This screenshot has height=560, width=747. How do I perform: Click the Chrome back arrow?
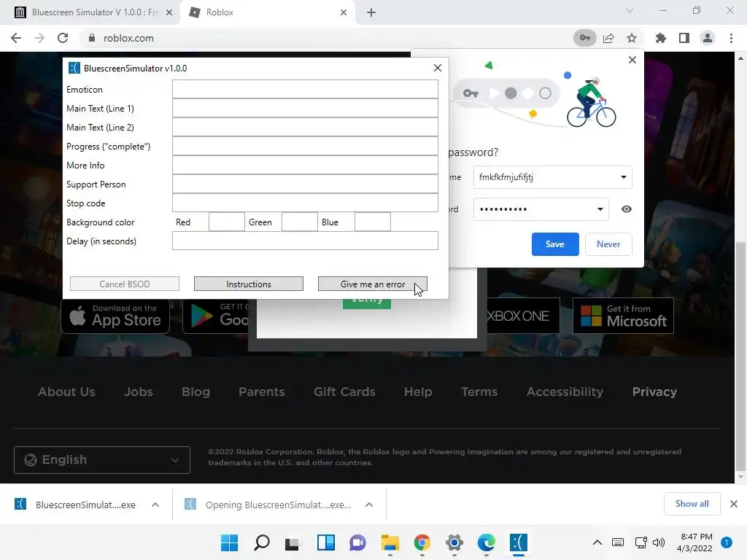16,38
